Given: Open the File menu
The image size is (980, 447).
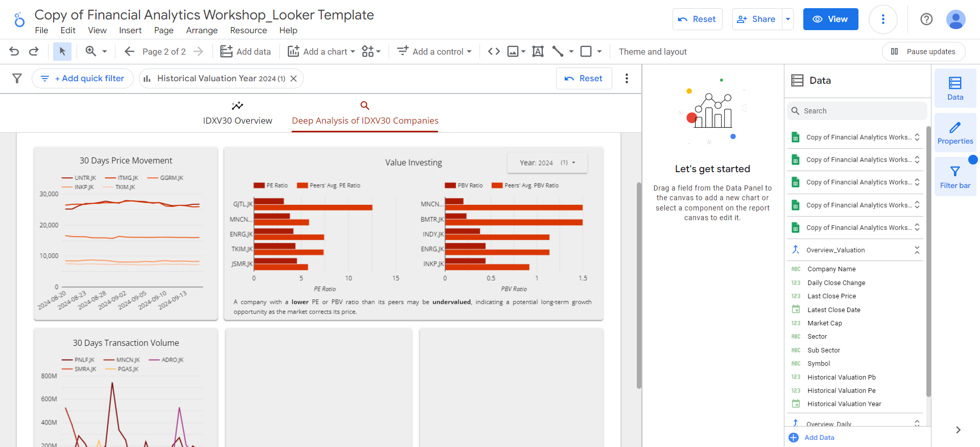Looking at the screenshot, I should pyautogui.click(x=41, y=31).
